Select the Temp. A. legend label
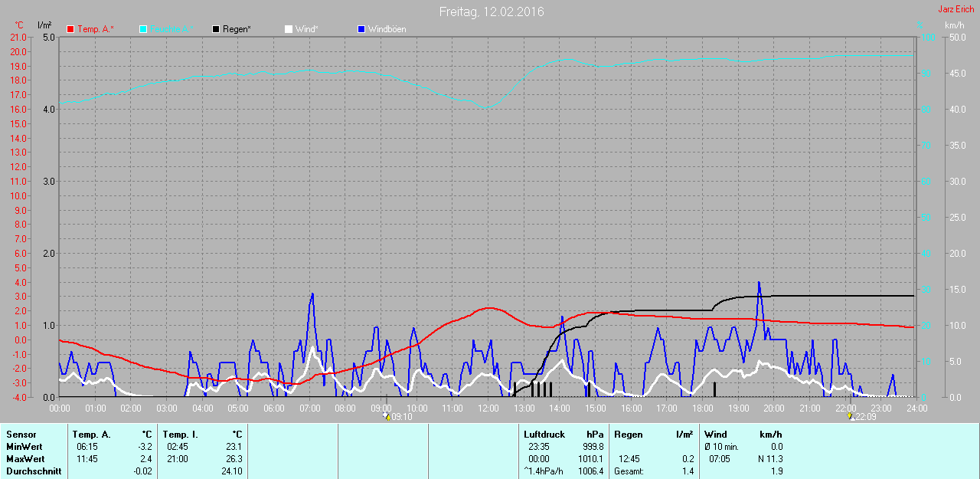This screenshot has height=479, width=980. [x=95, y=29]
